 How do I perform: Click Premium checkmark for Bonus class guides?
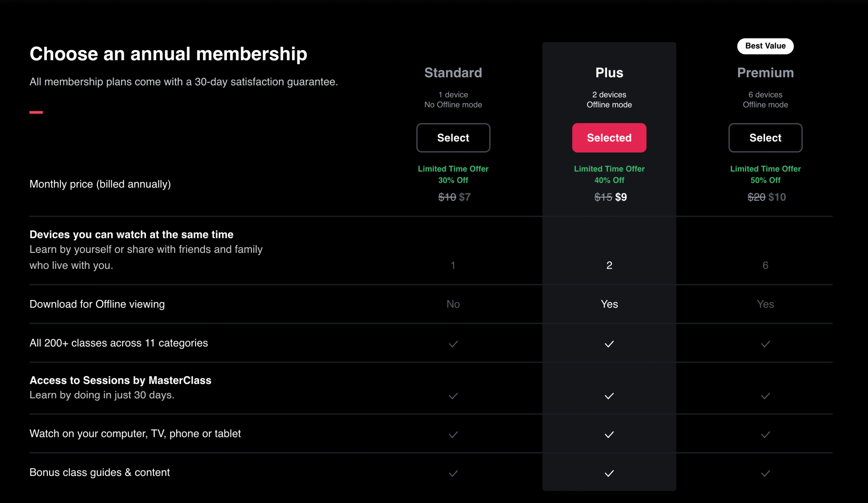(x=765, y=474)
